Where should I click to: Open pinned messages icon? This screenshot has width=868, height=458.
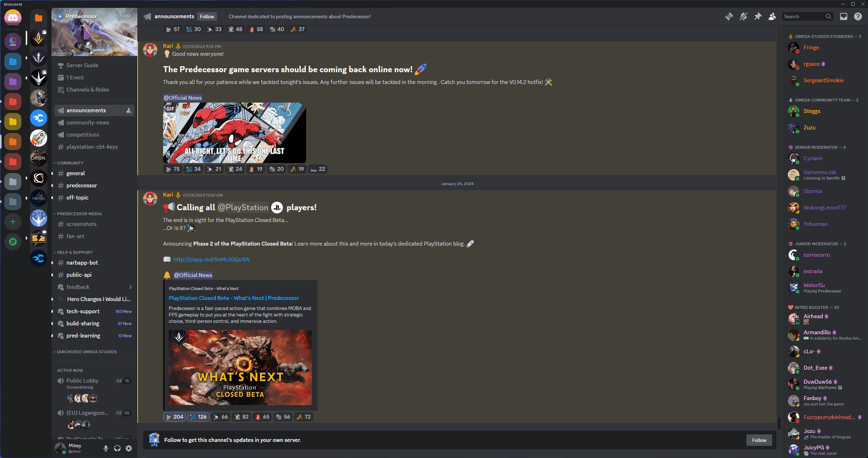pyautogui.click(x=758, y=16)
